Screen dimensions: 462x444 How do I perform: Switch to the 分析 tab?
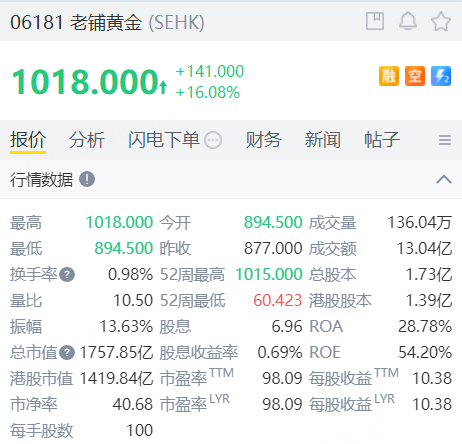click(x=87, y=139)
